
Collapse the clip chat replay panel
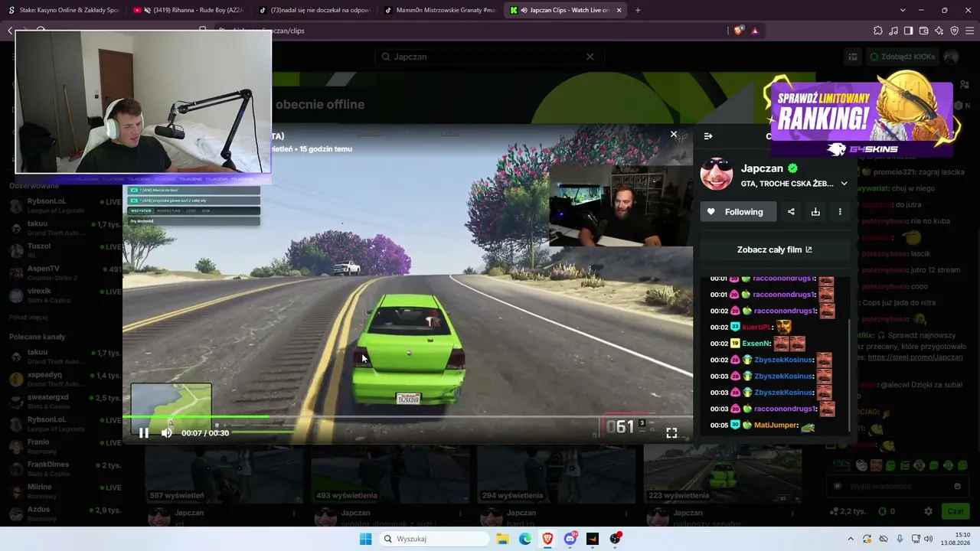click(708, 136)
